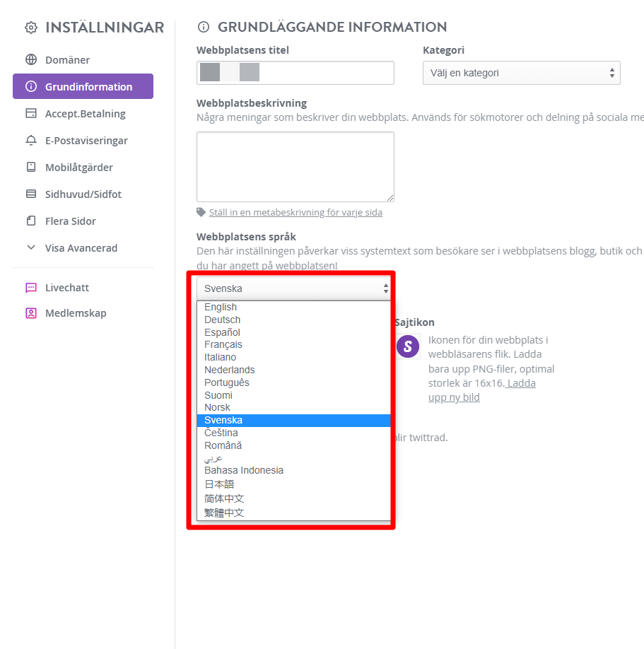Viewport: 644px width, 649px height.
Task: Click the Mobilåtgärder phone icon
Action: tap(31, 167)
